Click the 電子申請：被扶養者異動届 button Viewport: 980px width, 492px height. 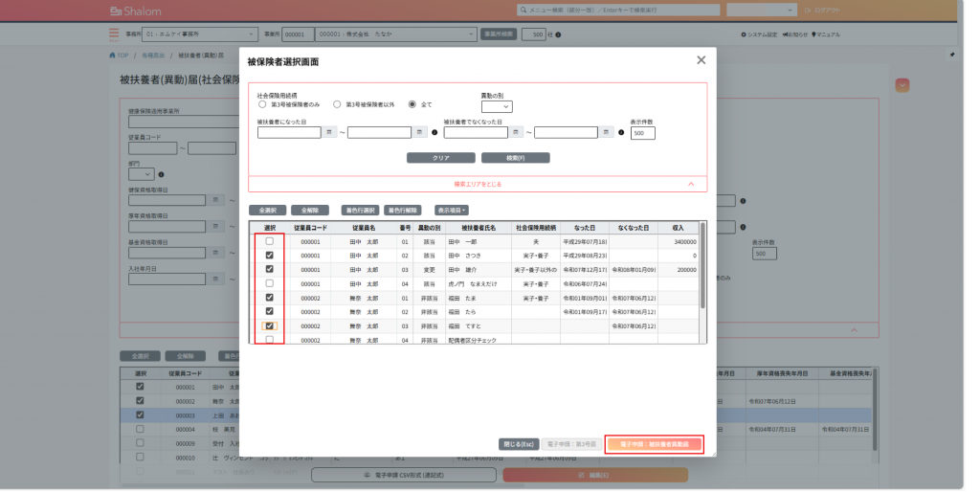point(655,444)
